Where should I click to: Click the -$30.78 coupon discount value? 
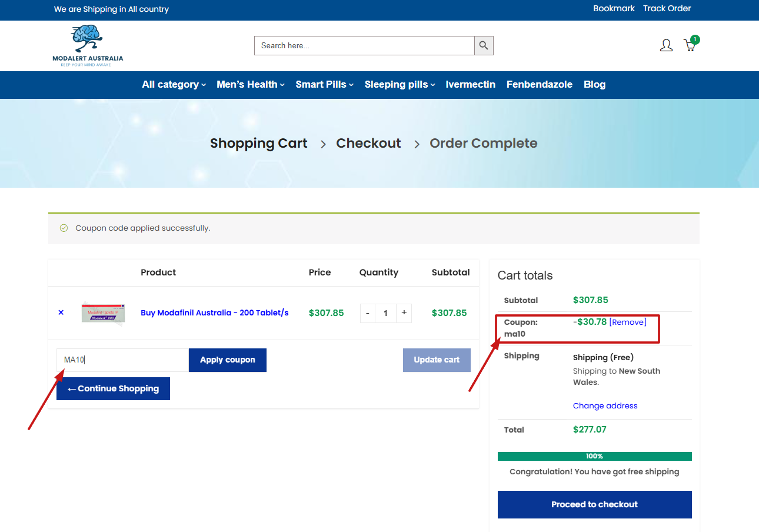590,322
